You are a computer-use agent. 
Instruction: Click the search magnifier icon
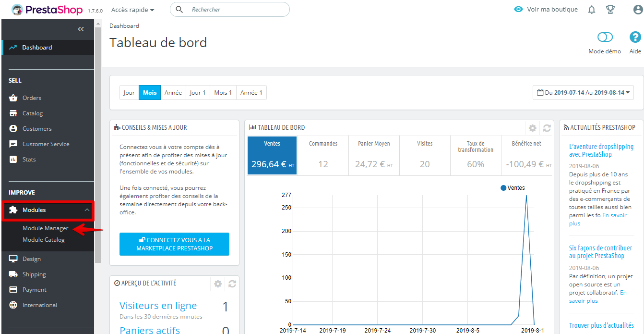pos(179,10)
